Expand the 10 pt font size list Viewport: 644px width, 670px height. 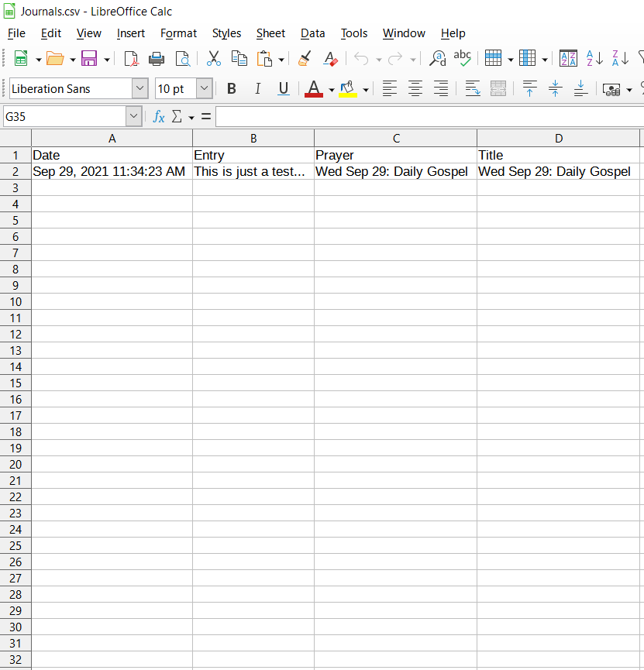coord(205,88)
